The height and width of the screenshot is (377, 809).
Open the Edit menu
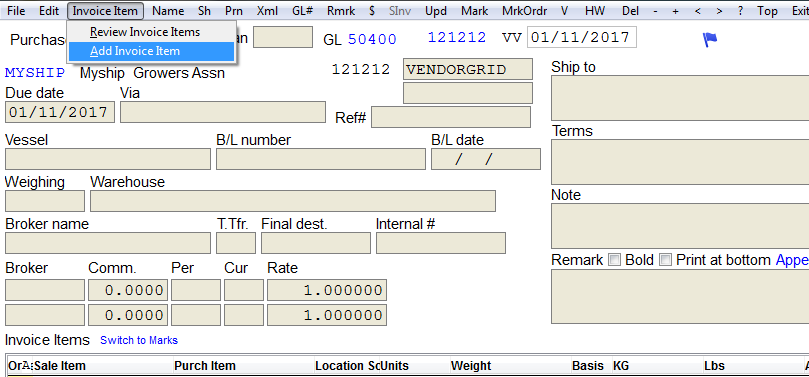point(49,11)
